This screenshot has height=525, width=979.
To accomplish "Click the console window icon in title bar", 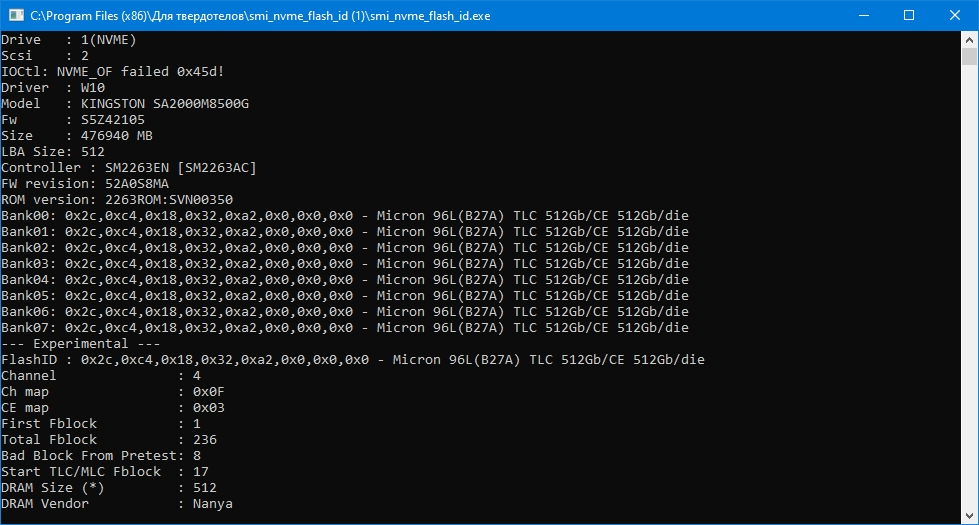I will (x=16, y=15).
